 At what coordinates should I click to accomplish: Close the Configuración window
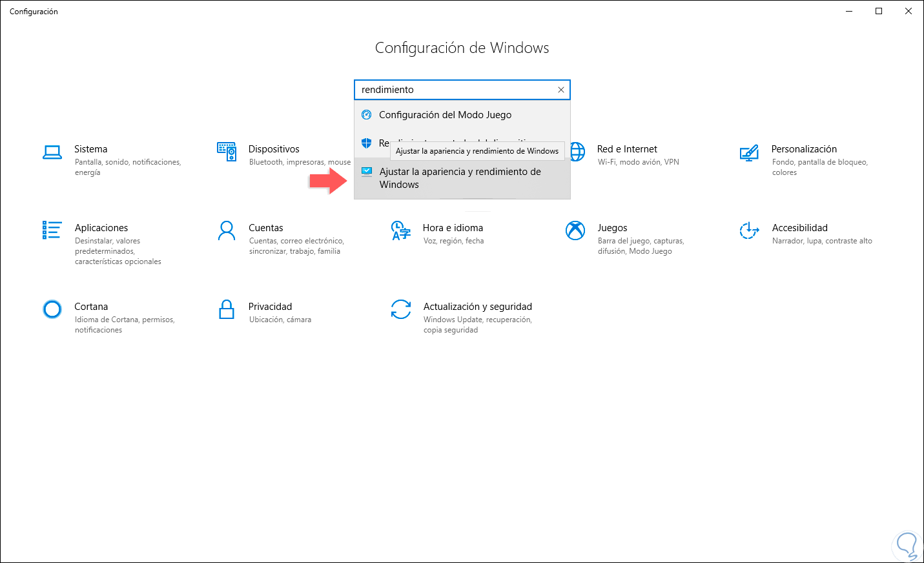(909, 11)
